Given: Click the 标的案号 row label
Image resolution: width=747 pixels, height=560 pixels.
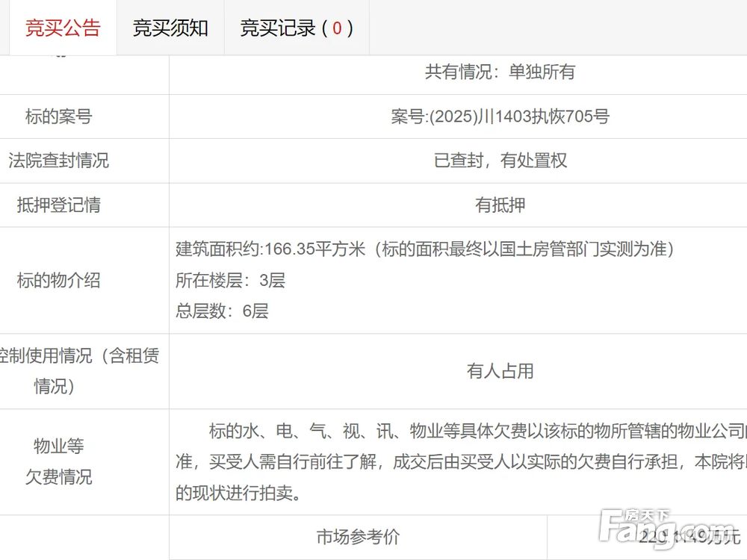Looking at the screenshot, I should (58, 116).
